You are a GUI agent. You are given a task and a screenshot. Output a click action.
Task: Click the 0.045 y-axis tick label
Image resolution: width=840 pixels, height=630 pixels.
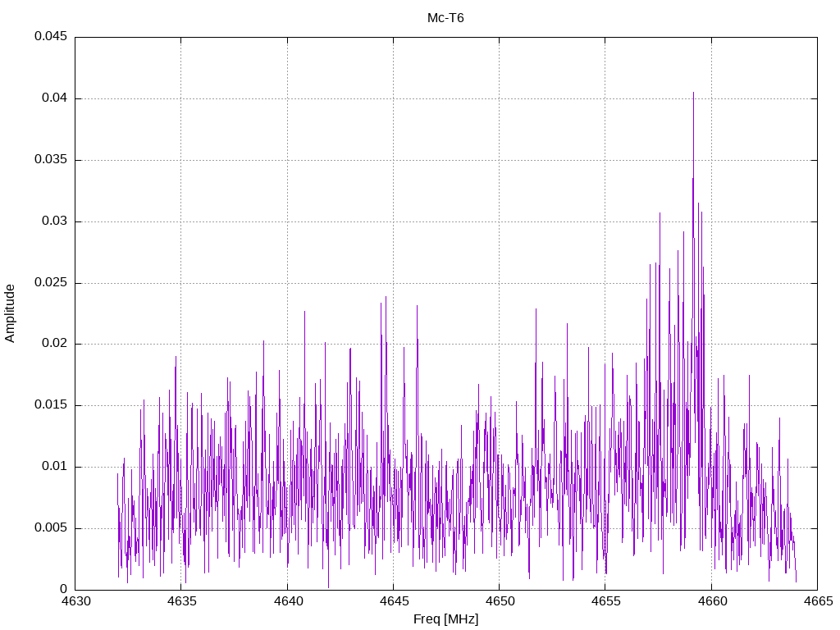coord(50,37)
